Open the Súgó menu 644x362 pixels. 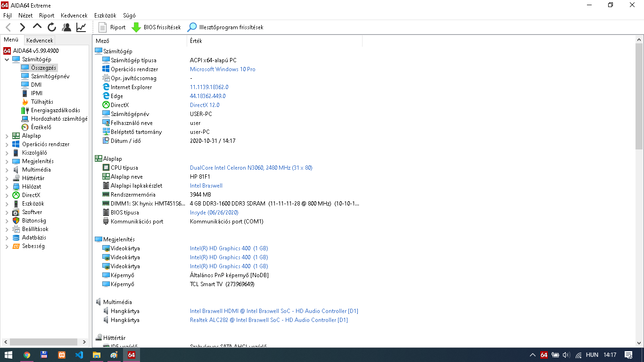click(129, 16)
